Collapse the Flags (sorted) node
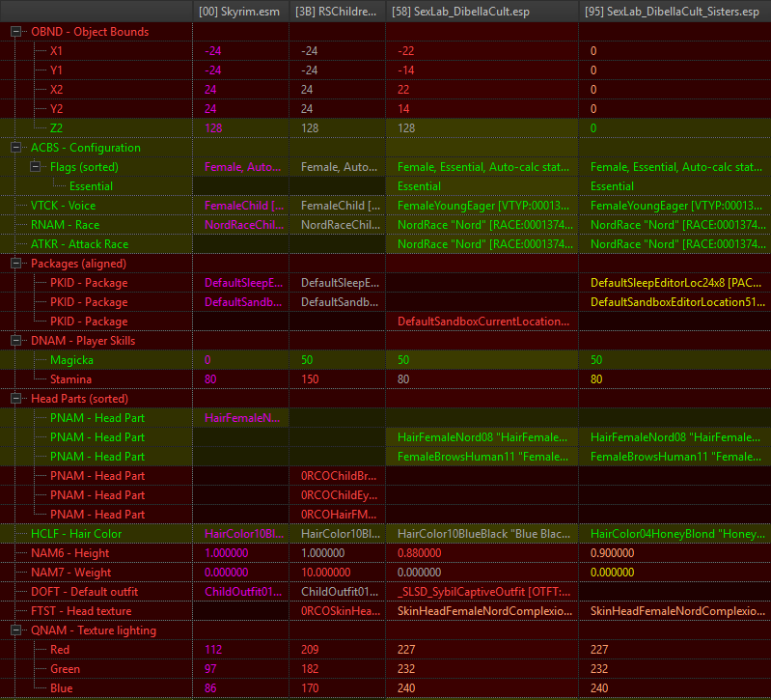 35,167
